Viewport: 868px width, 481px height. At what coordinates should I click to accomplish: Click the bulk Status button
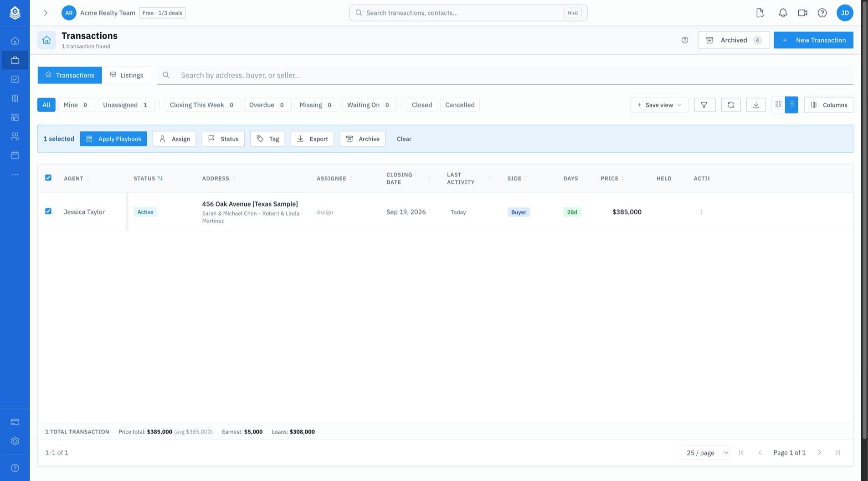click(x=223, y=139)
